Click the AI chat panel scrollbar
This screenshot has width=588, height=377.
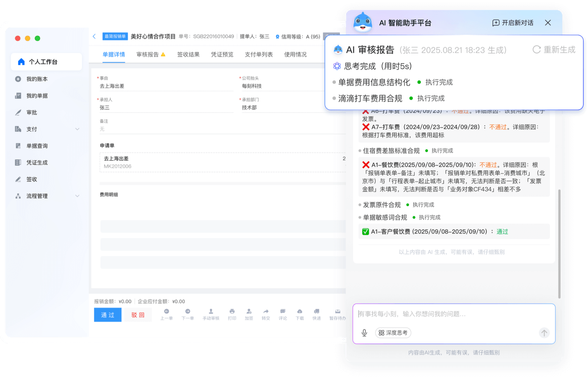click(559, 244)
